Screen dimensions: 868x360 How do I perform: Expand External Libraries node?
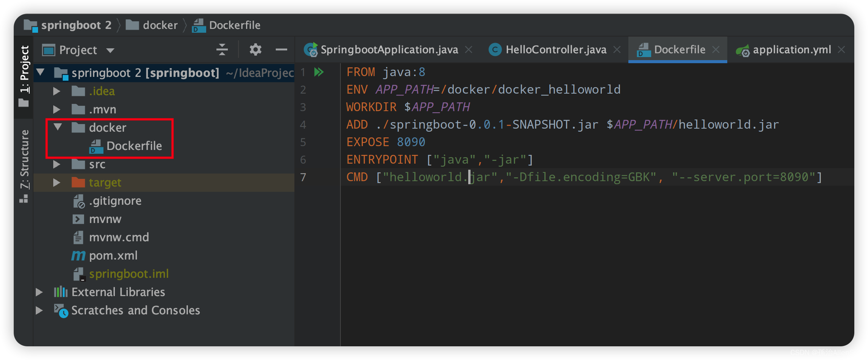coord(39,292)
